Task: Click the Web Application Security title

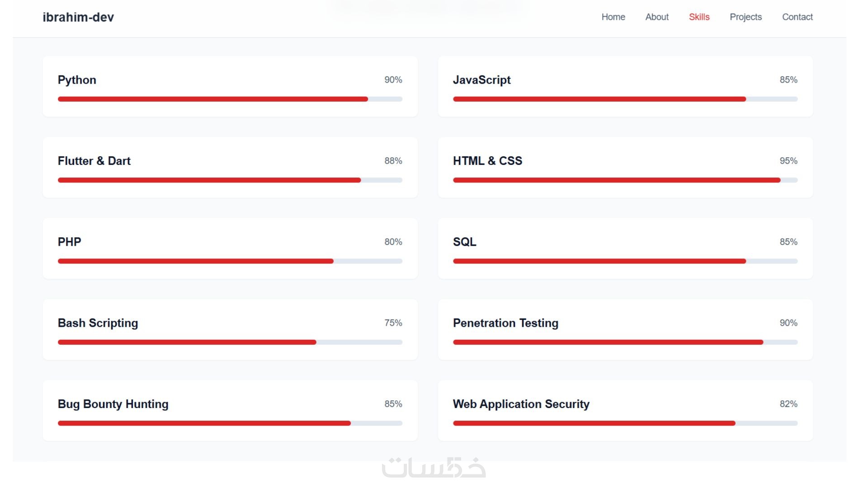Action: (x=521, y=404)
